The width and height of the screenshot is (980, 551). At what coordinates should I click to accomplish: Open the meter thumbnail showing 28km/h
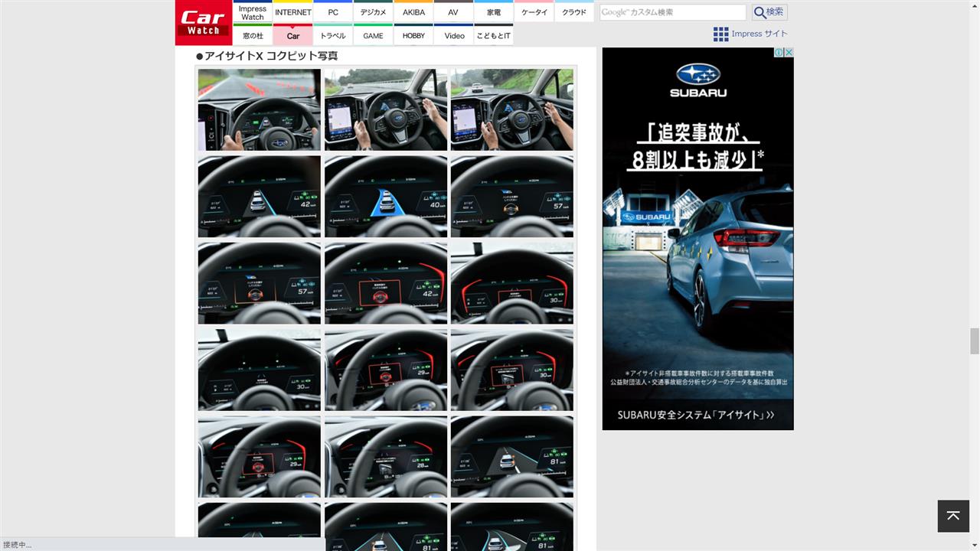[386, 457]
